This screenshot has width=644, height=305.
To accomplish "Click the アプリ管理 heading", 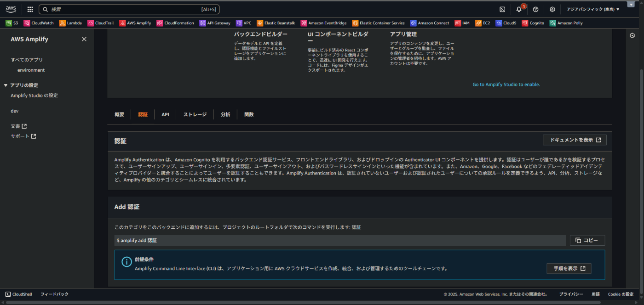I will (x=403, y=34).
